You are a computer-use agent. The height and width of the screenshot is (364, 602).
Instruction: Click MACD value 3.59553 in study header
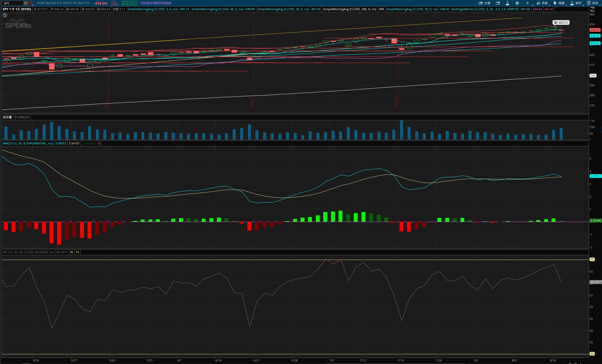(61, 143)
